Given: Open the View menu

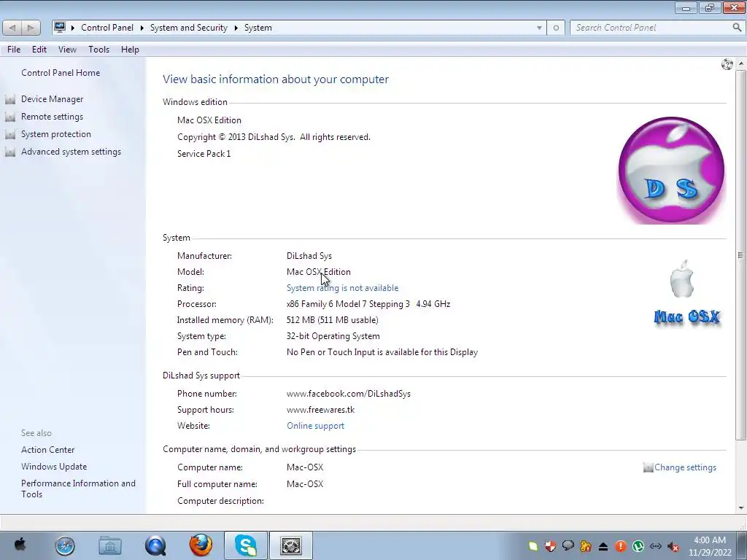Looking at the screenshot, I should [x=67, y=50].
